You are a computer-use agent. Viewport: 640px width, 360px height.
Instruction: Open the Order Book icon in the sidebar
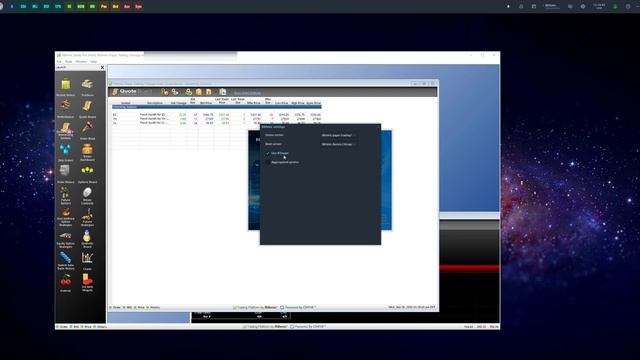[x=87, y=128]
